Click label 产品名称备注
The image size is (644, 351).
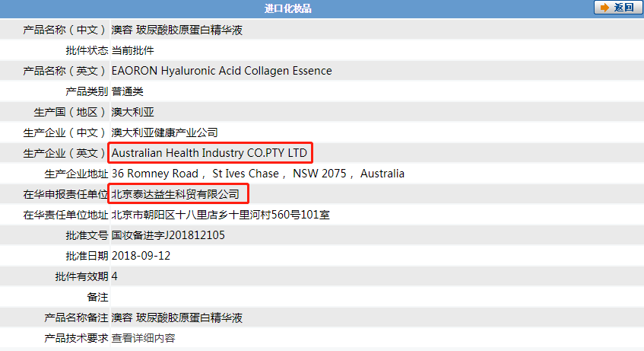(x=76, y=317)
